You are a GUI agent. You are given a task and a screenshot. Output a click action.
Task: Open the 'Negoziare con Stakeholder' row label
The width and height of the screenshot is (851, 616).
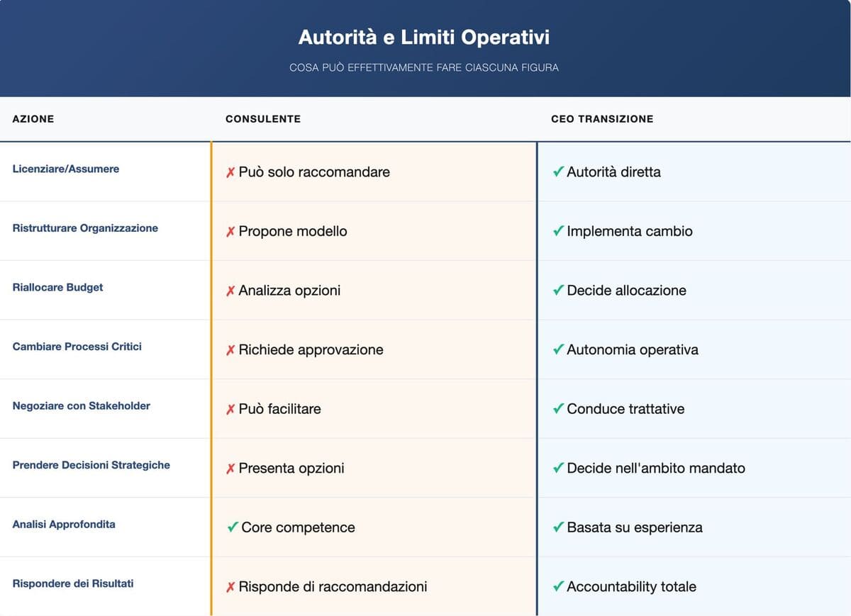pyautogui.click(x=81, y=405)
